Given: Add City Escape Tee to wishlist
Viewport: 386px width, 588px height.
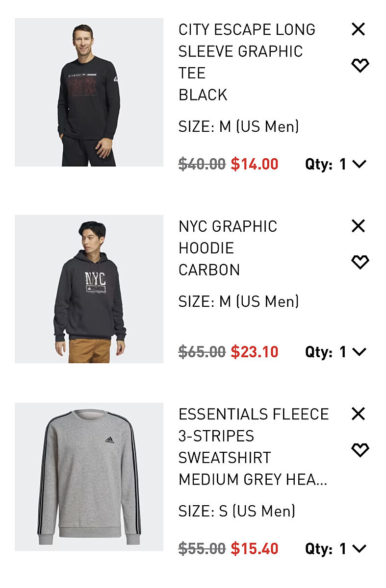Looking at the screenshot, I should pyautogui.click(x=360, y=65).
